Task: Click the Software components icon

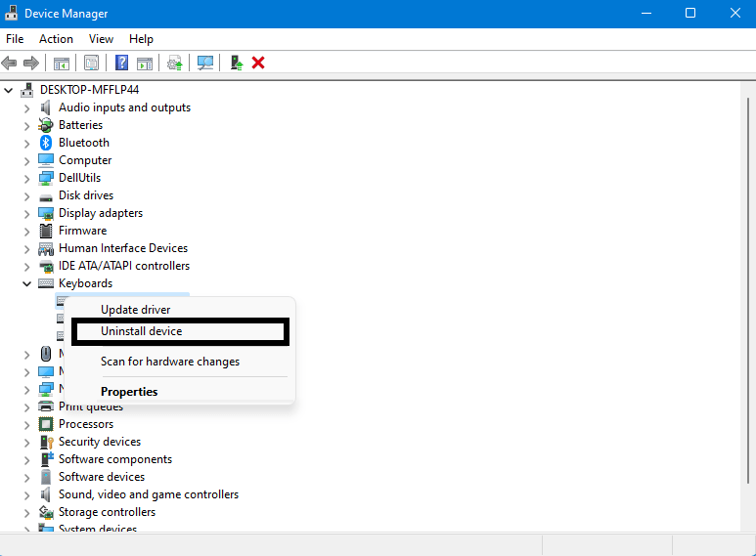Action: pyautogui.click(x=46, y=459)
